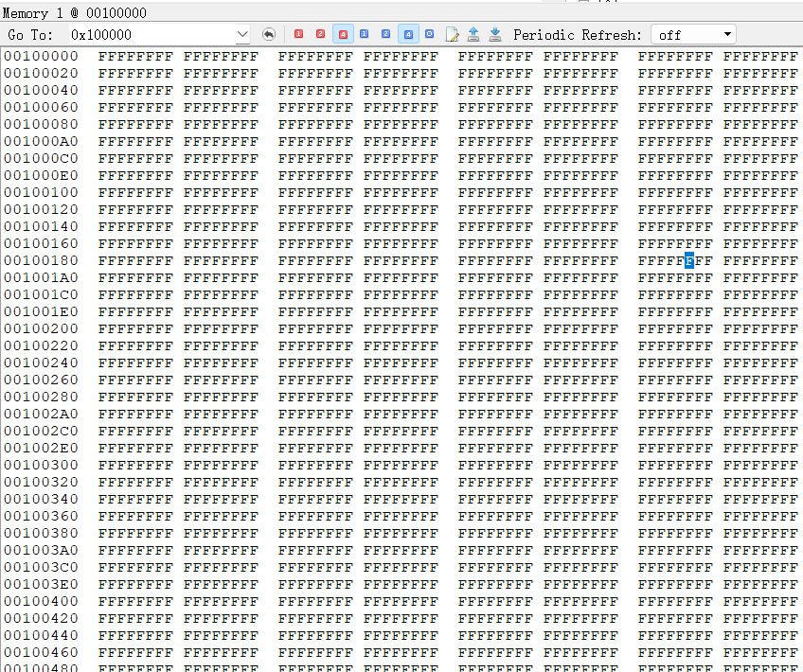
Task: Click the Memory 1 @ 00100000 title
Action: click(x=75, y=13)
